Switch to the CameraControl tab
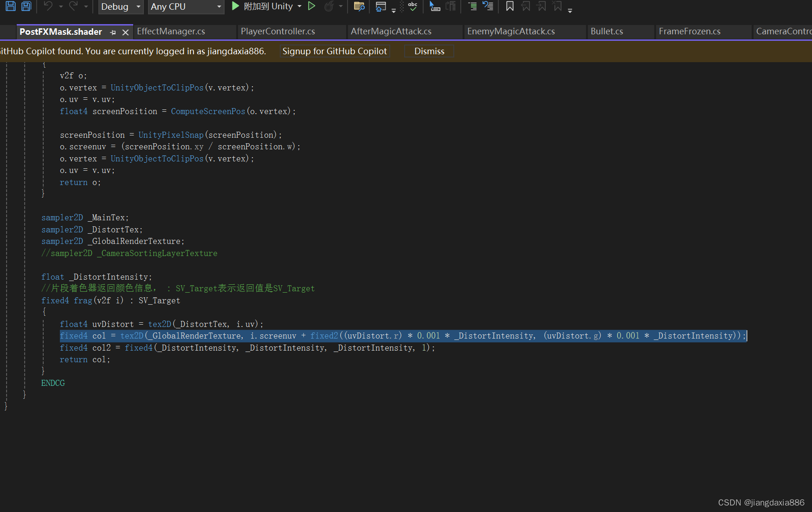The image size is (812, 512). 783,32
